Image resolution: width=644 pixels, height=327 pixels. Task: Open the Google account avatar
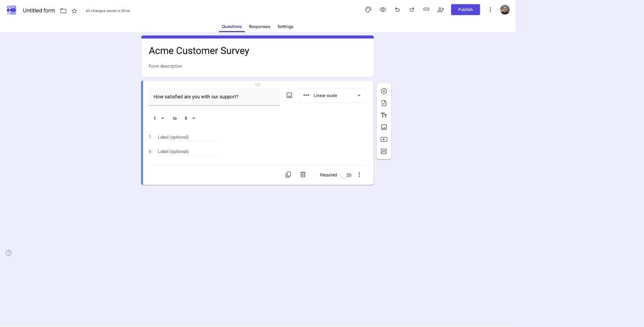(x=505, y=10)
